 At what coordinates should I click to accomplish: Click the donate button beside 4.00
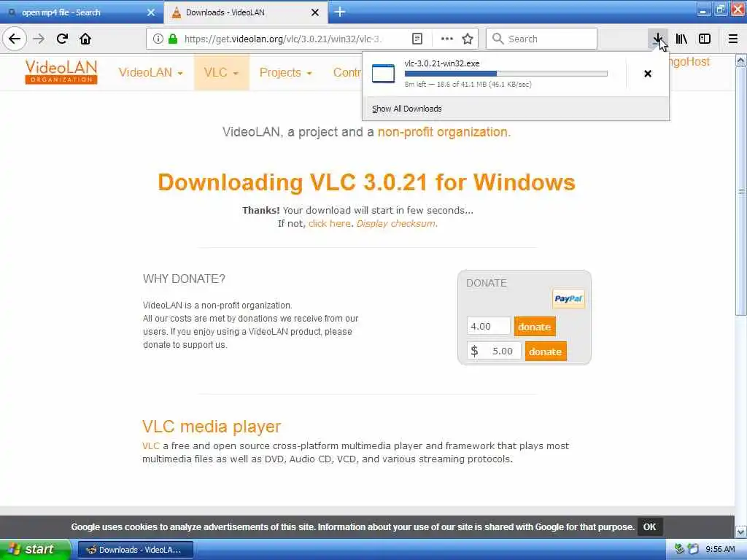(x=535, y=327)
